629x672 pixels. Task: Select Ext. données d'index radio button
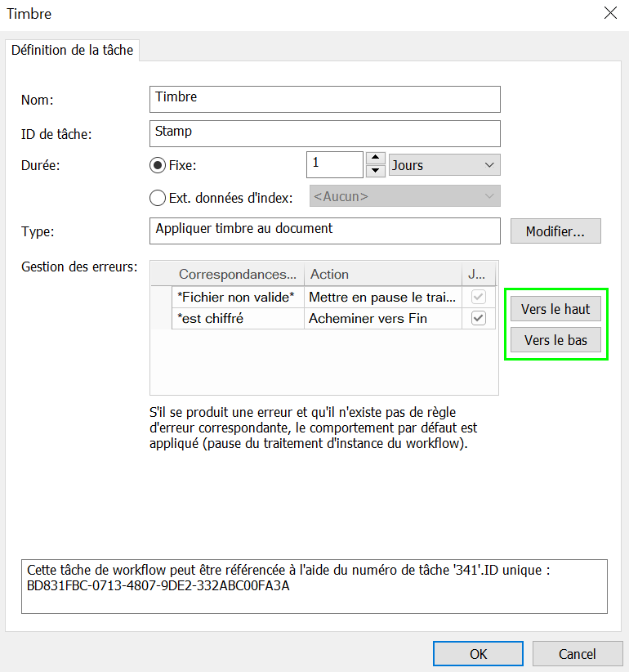[158, 197]
